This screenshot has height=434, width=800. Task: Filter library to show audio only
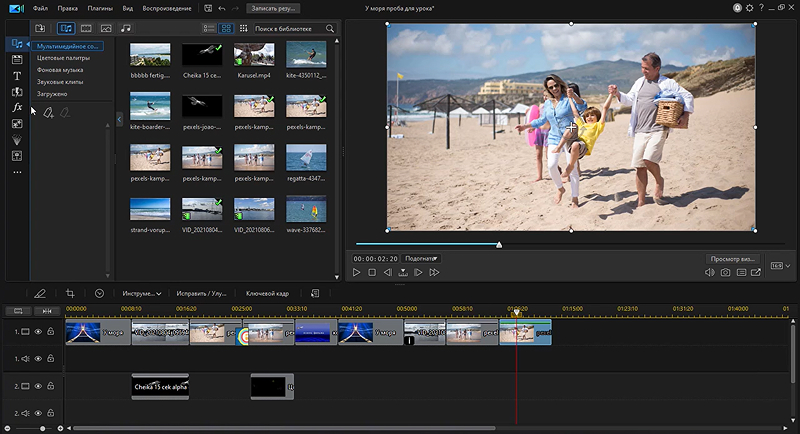[x=126, y=29]
